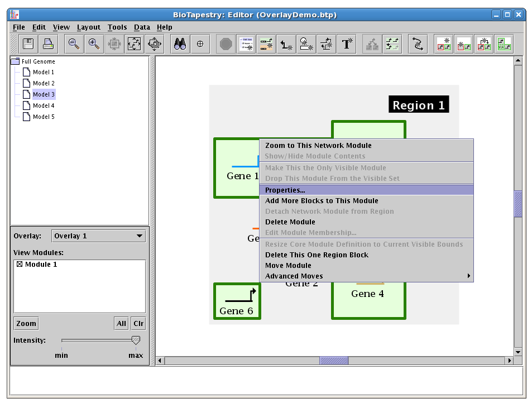Click the curved link path tool icon
The image size is (532, 403).
(416, 44)
